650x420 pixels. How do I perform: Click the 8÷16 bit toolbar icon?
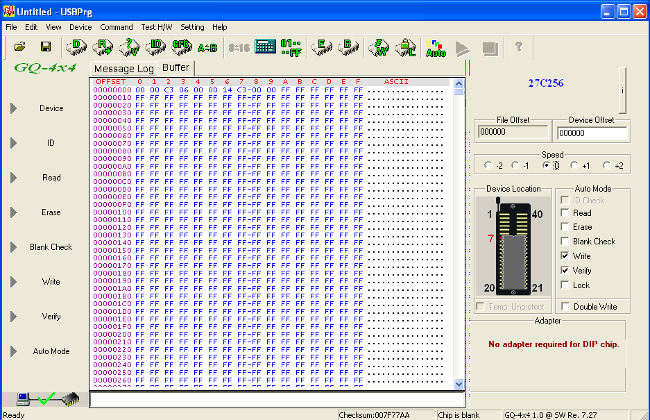[239, 48]
